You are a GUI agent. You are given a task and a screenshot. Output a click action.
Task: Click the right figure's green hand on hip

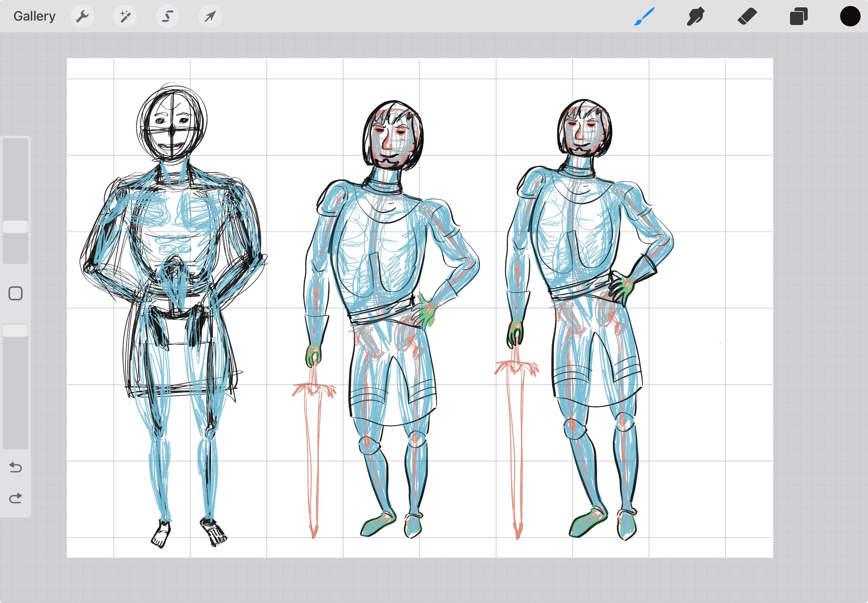(623, 289)
